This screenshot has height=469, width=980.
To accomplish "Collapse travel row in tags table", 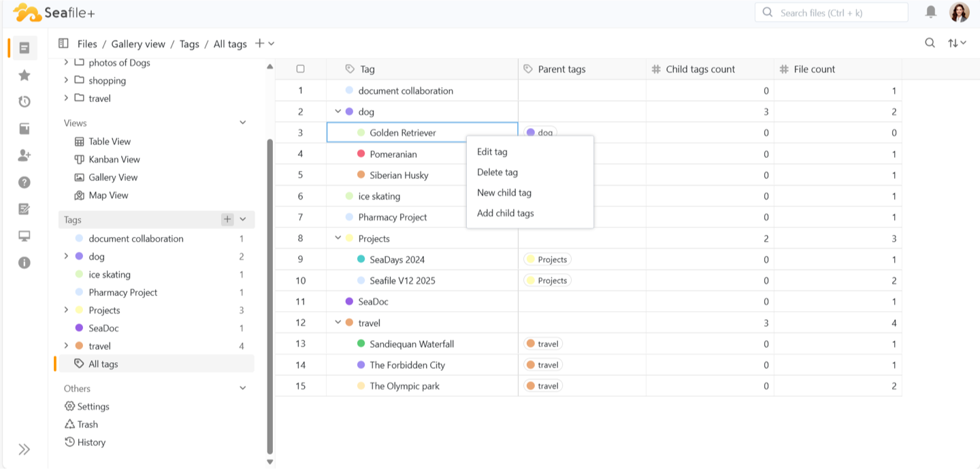I will (x=338, y=322).
